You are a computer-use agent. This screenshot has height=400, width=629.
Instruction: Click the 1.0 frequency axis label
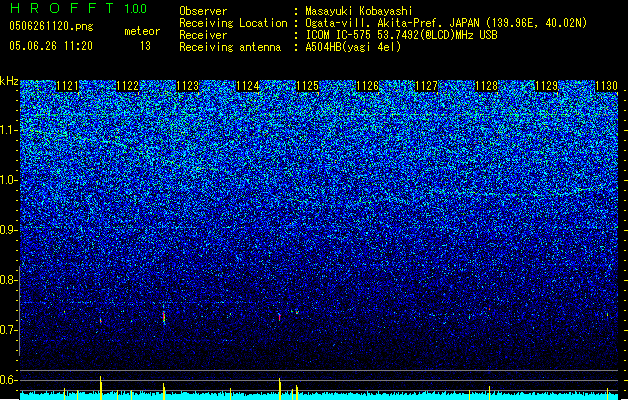point(8,180)
